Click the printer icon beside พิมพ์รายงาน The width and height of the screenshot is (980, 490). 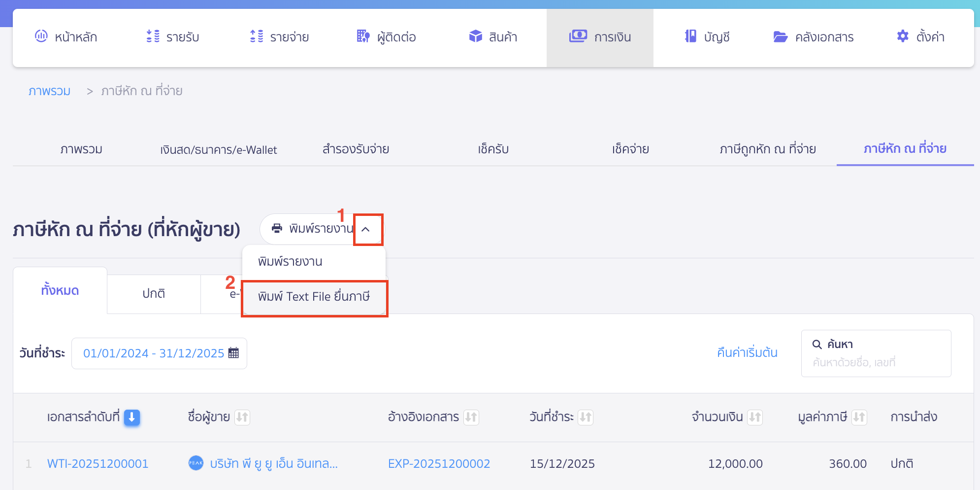point(276,229)
